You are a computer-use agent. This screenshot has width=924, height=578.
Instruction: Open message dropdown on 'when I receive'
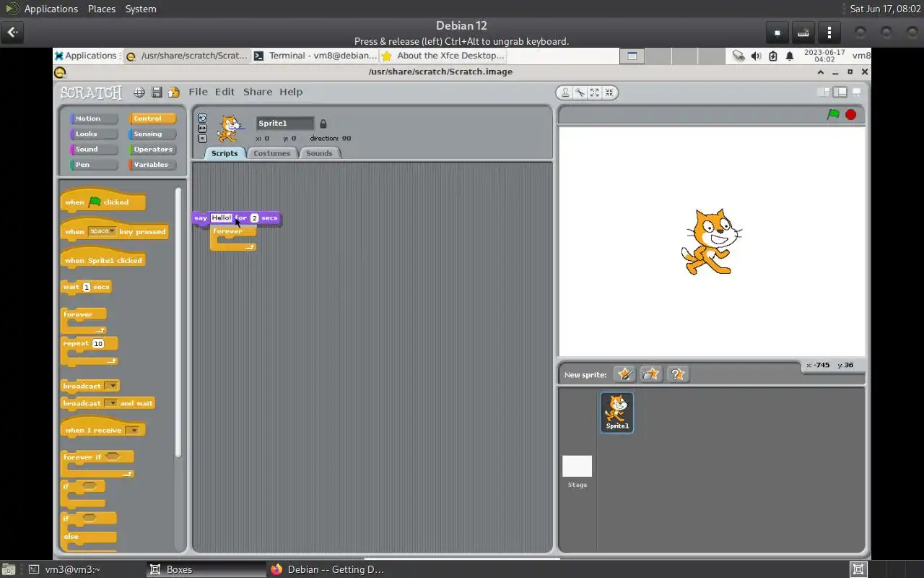[x=132, y=431]
